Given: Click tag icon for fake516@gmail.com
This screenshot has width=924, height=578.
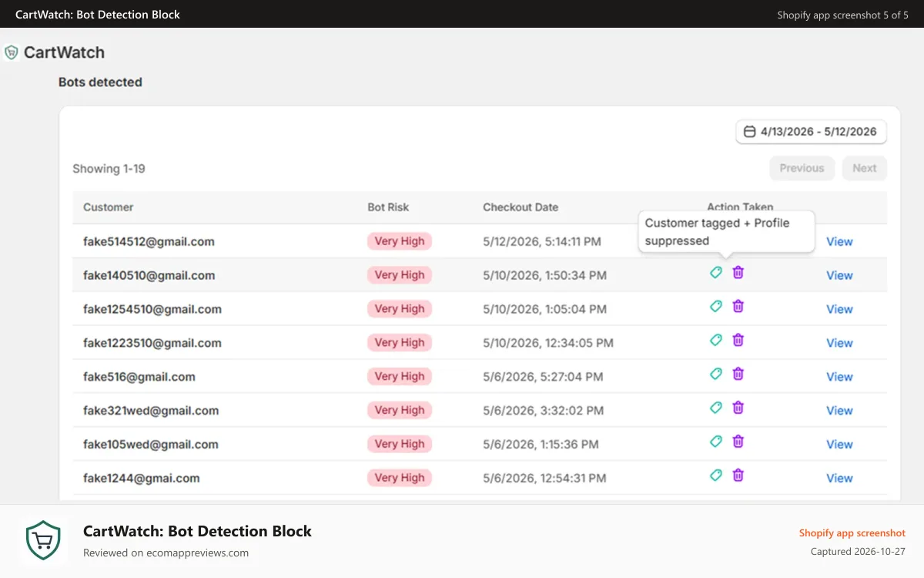Looking at the screenshot, I should tap(716, 374).
